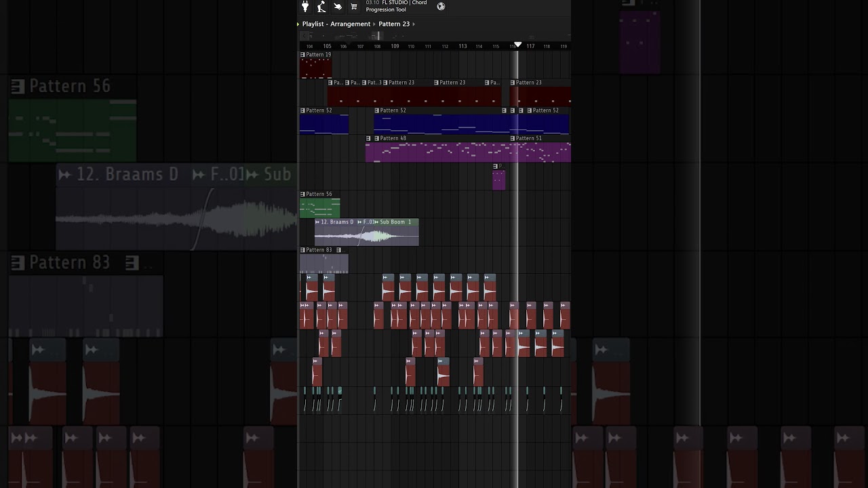
Task: Click the playhead marker on the timeline ruler
Action: coord(517,45)
